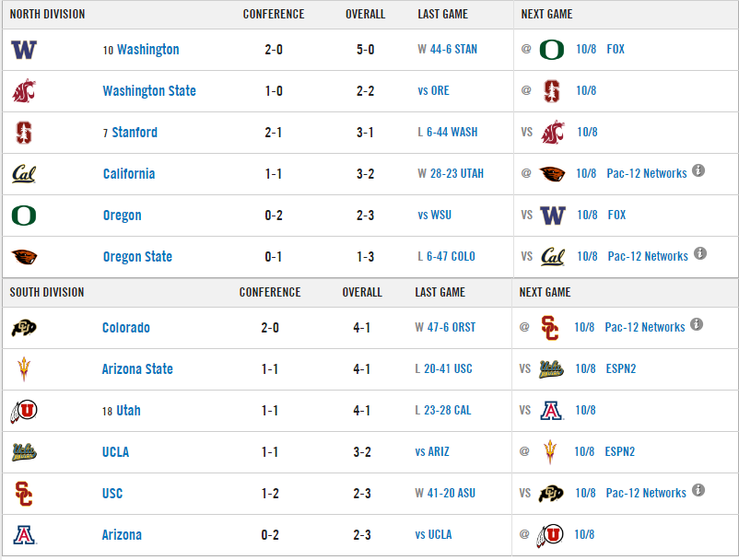
Task: Click info icon beside California's Pac-12 Networks
Action: tap(698, 170)
